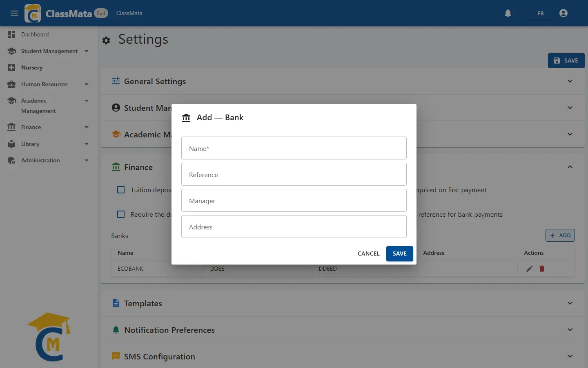This screenshot has width=588, height=368.
Task: Open the user account icon
Action: (x=563, y=13)
